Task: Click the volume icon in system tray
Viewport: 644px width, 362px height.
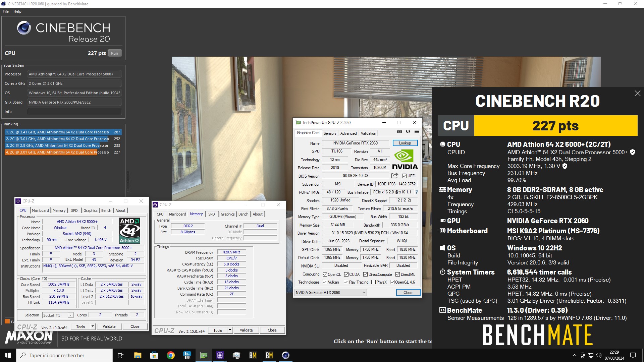Action: (x=599, y=355)
